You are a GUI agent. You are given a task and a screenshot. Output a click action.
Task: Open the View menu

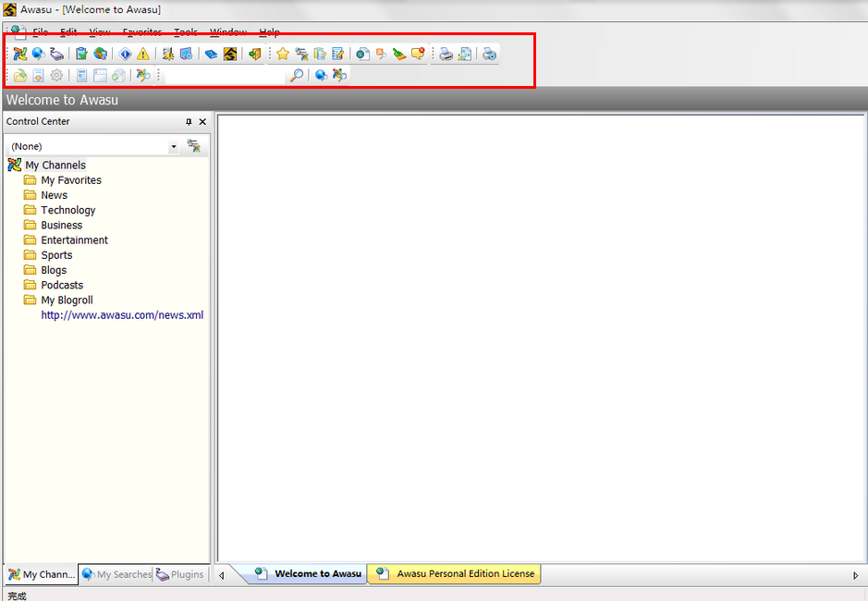point(100,31)
